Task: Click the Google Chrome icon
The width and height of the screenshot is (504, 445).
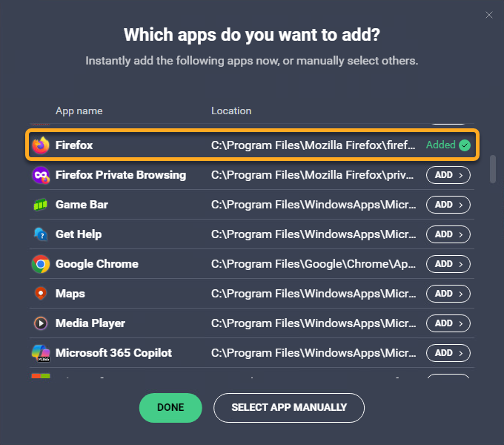Action: tap(41, 264)
